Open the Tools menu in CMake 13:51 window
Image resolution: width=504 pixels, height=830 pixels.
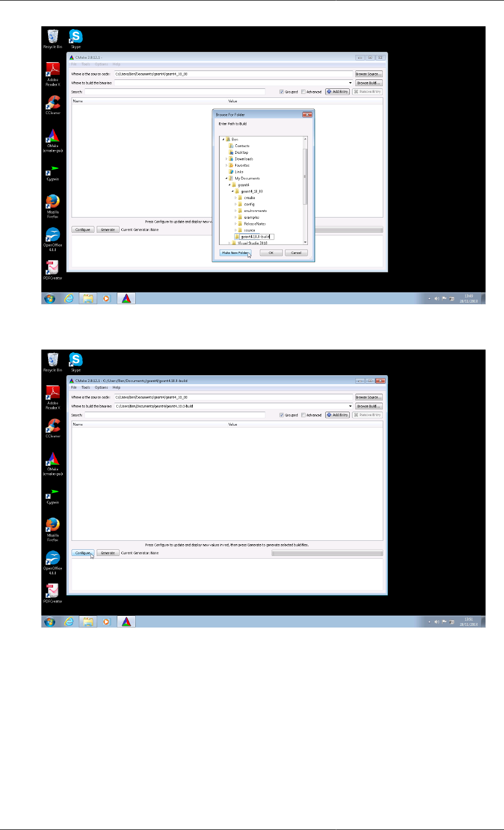[x=85, y=387]
